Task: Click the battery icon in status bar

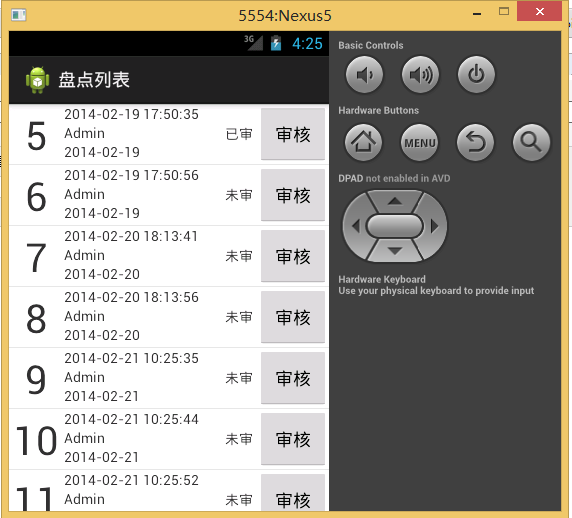Action: [276, 43]
